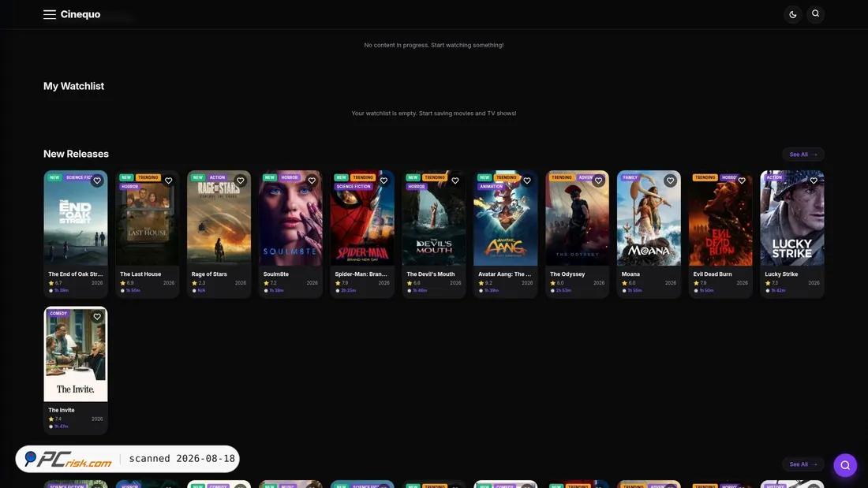Click the title 'Rage of Stars'
This screenshot has height=488, width=868.
tap(209, 274)
